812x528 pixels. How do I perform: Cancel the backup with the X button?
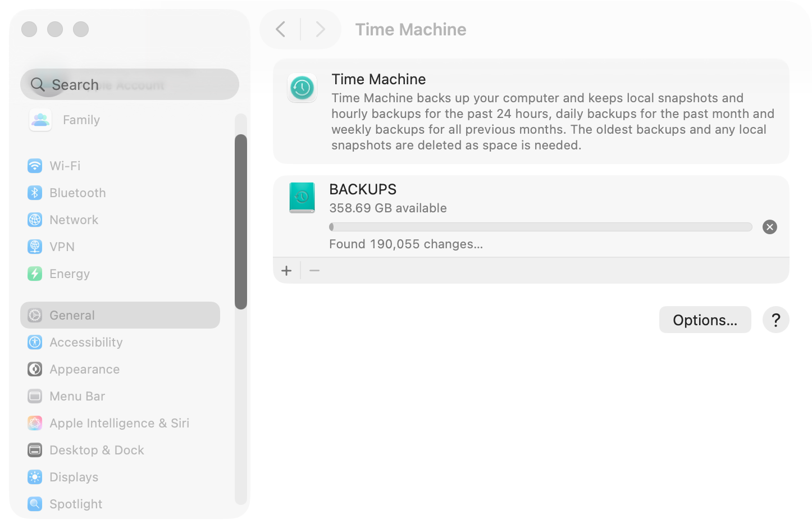(770, 227)
